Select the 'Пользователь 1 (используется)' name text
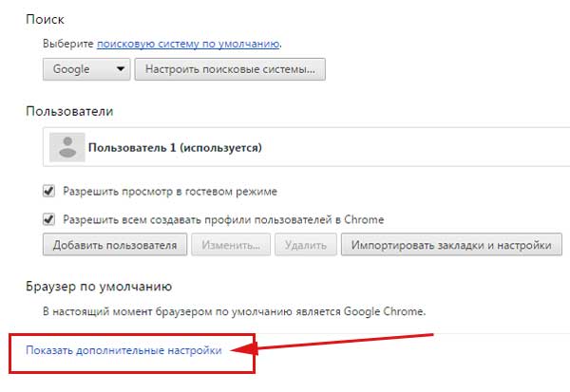 [175, 148]
